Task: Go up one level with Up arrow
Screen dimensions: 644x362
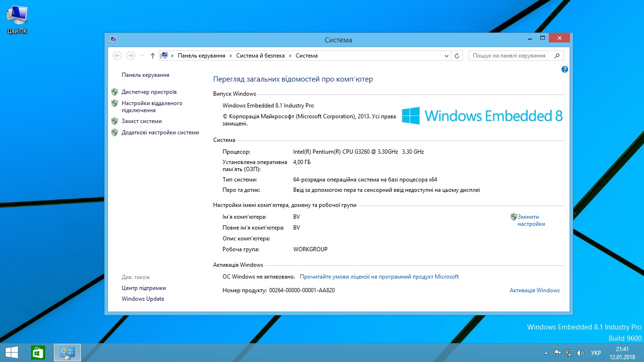Action: click(x=152, y=56)
